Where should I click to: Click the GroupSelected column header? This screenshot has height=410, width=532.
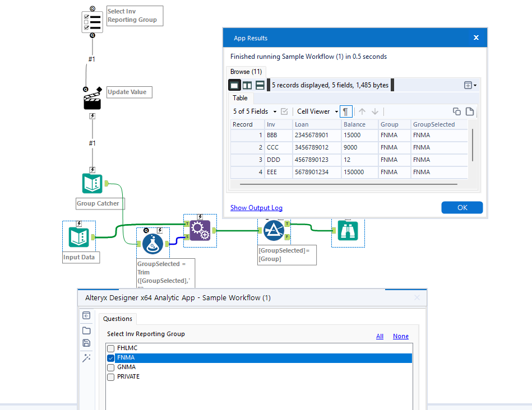pos(439,124)
